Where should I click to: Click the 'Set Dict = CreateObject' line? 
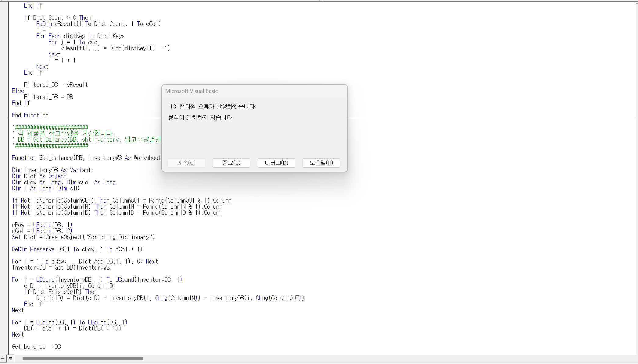83,237
